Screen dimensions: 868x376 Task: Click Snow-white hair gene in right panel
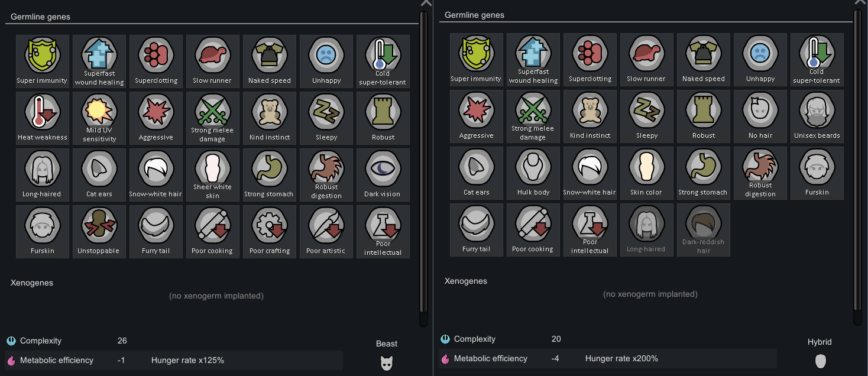pyautogui.click(x=590, y=173)
